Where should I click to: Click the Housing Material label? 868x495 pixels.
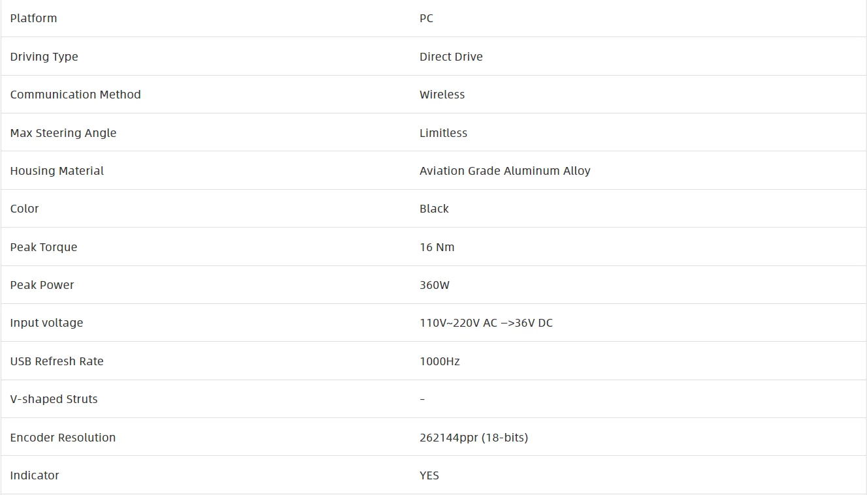(x=57, y=171)
